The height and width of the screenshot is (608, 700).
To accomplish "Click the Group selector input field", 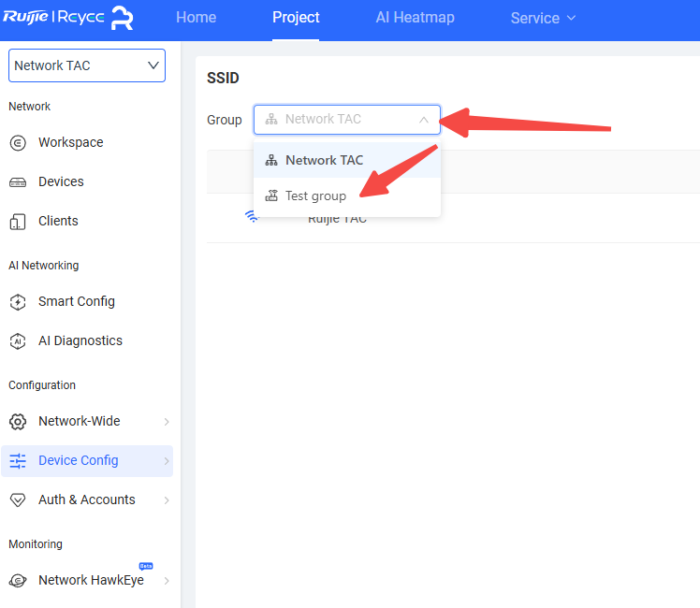I will coord(347,120).
